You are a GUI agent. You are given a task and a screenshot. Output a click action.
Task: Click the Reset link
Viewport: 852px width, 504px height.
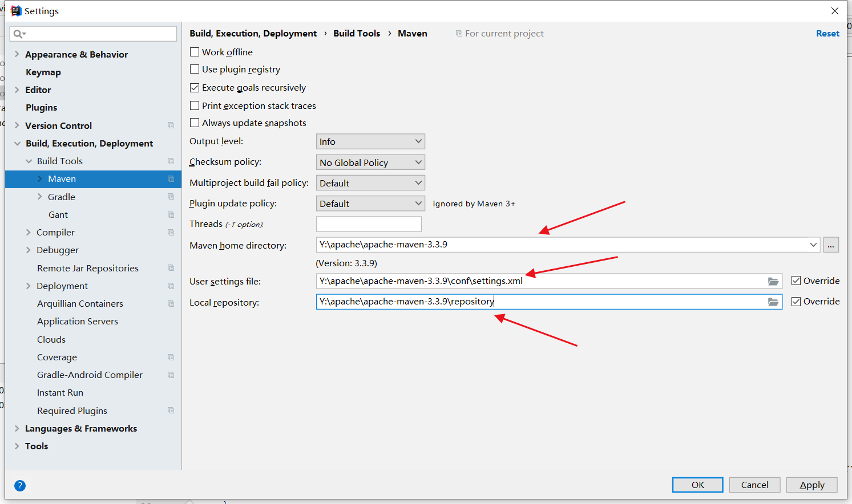[x=827, y=34]
